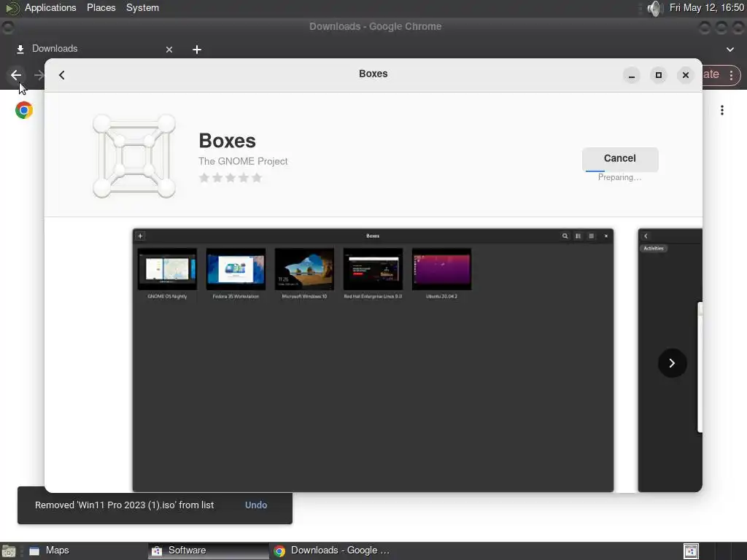The height and width of the screenshot is (560, 747).
Task: Click the volume speaker icon
Action: click(x=655, y=8)
